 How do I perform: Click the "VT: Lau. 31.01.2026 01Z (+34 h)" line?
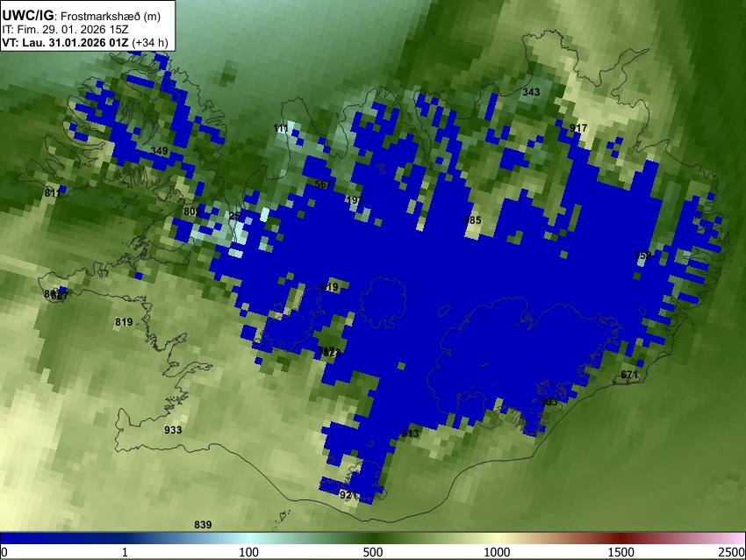pos(85,42)
